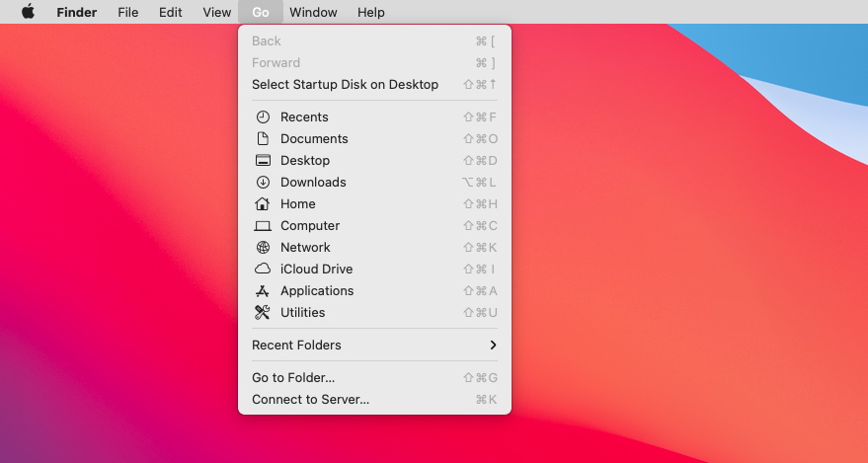Choose Utilities from the Go menu

tap(375, 313)
